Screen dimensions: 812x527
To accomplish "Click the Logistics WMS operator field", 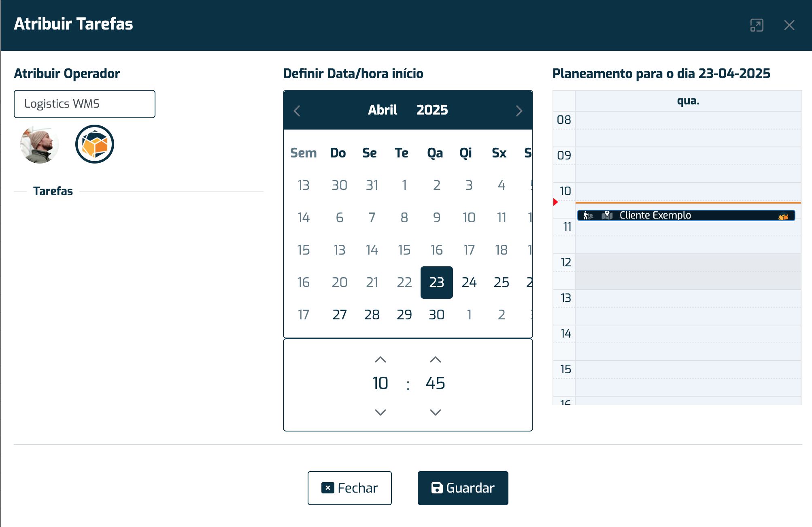I will coord(85,104).
